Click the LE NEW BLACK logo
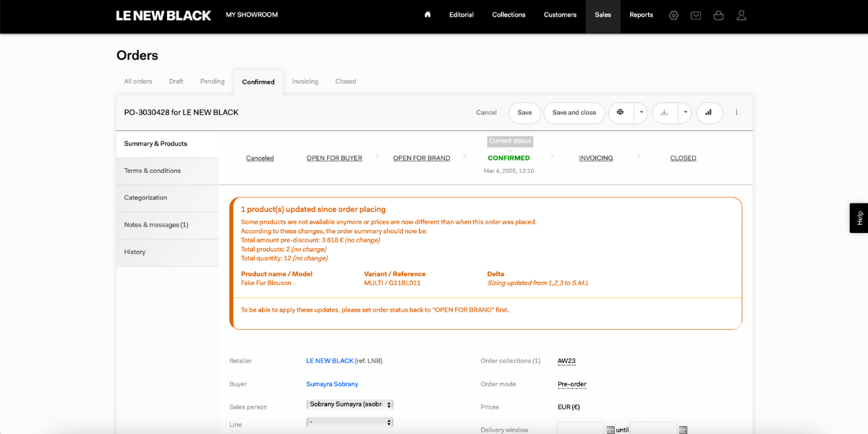The height and width of the screenshot is (434, 868). [x=163, y=15]
